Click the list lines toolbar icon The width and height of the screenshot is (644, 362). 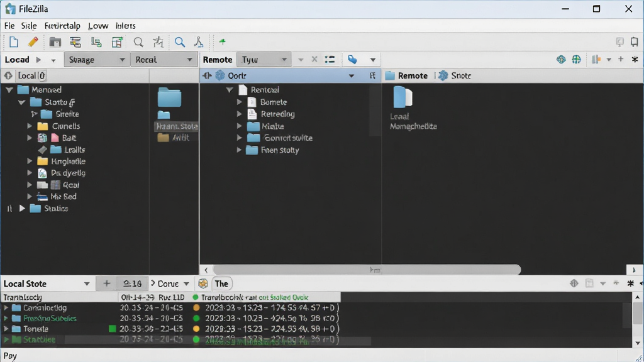(x=75, y=42)
